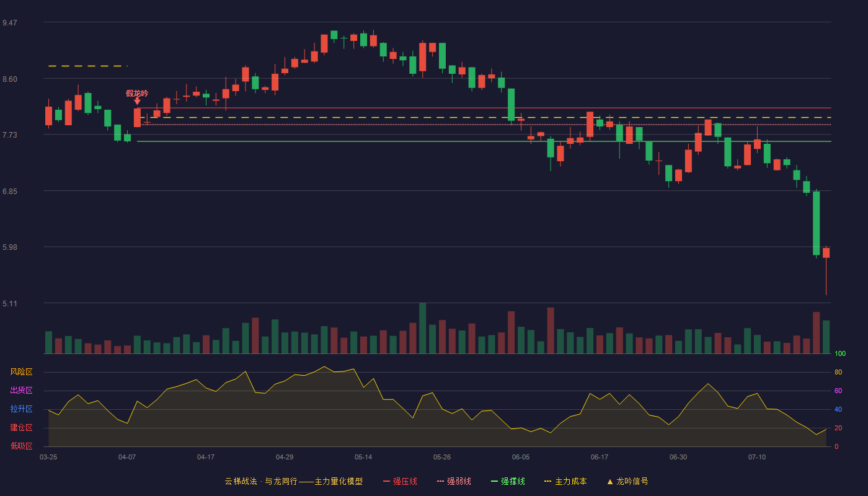Click the 风险区 zone label
Viewport: 868px width, 496px height.
(x=21, y=372)
